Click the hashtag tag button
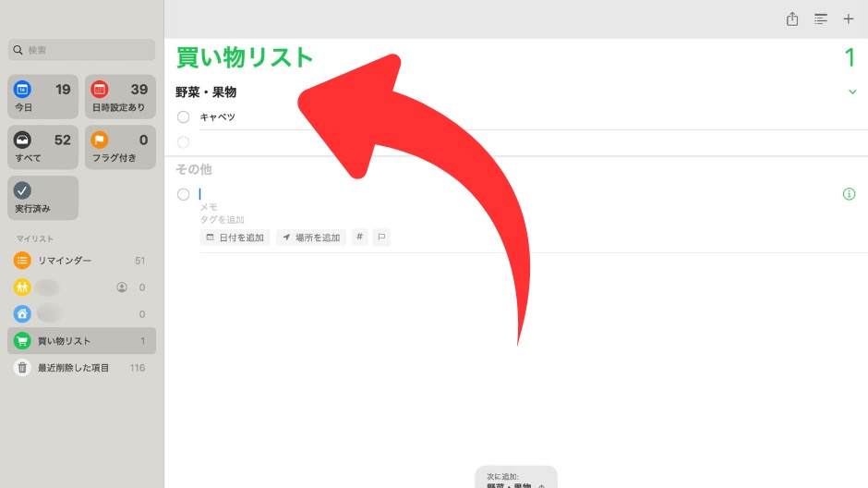This screenshot has width=868, height=488. point(360,238)
